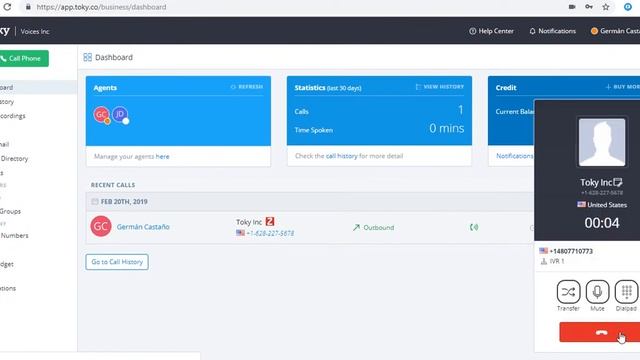Click the GC agent avatar in Agents card
Screen dimensions: 640x360
pyautogui.click(x=101, y=115)
